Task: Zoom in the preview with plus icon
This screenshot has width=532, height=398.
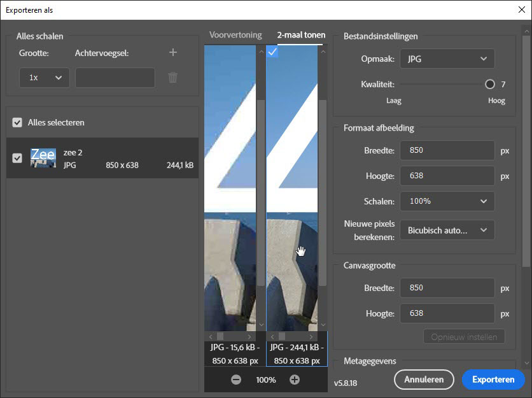Action: pyautogui.click(x=295, y=380)
